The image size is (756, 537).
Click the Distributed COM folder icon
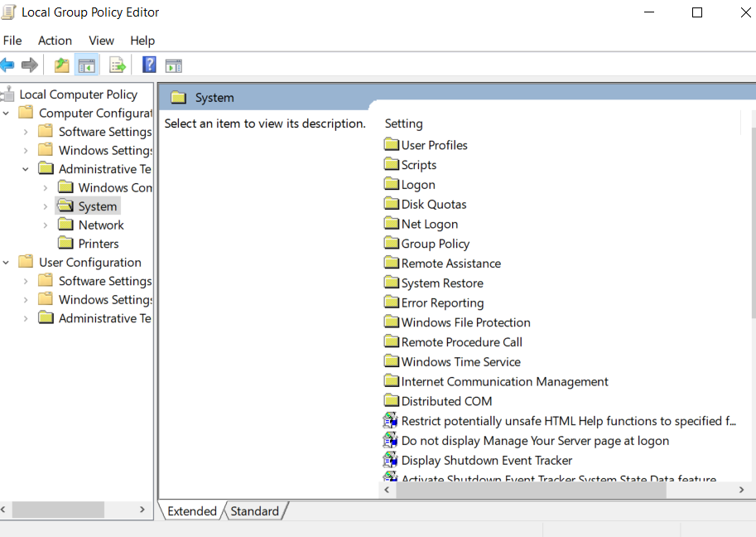tap(392, 401)
